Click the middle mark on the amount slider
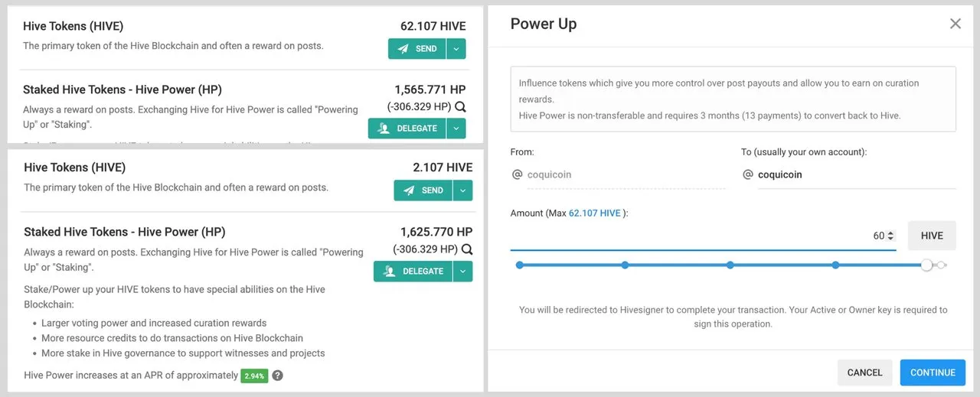 [x=730, y=265]
